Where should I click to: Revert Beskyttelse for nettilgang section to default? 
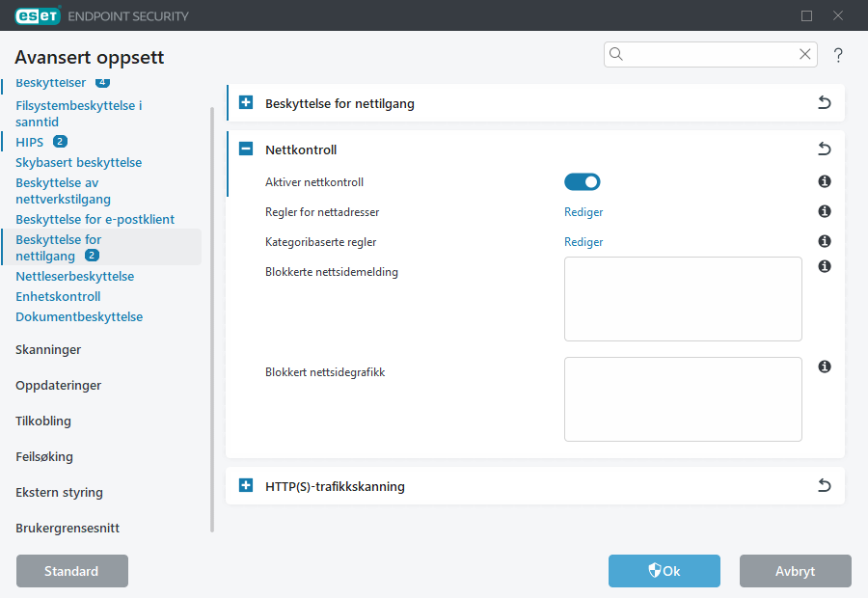pyautogui.click(x=825, y=102)
